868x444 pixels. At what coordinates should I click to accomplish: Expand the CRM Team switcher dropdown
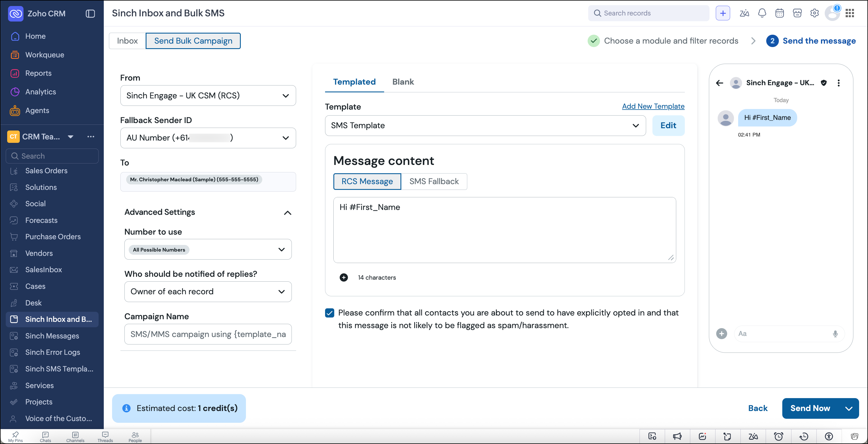[71, 137]
